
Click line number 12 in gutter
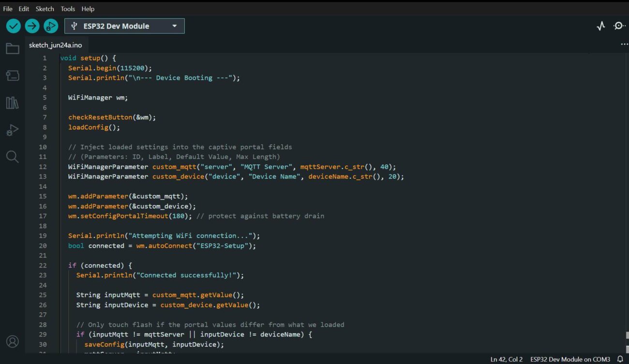[43, 167]
